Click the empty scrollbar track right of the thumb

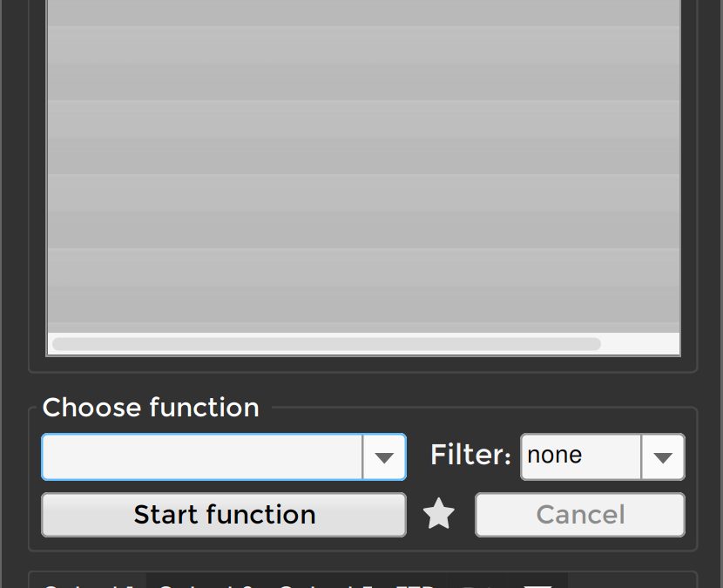639,344
